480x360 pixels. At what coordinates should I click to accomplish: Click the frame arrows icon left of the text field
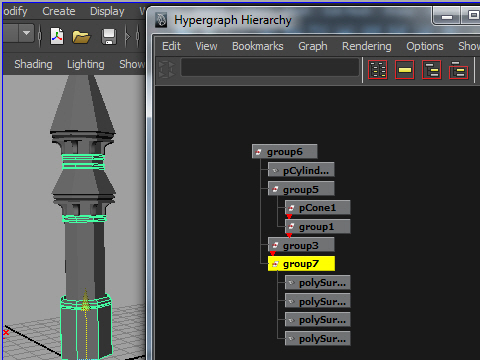tap(166, 69)
